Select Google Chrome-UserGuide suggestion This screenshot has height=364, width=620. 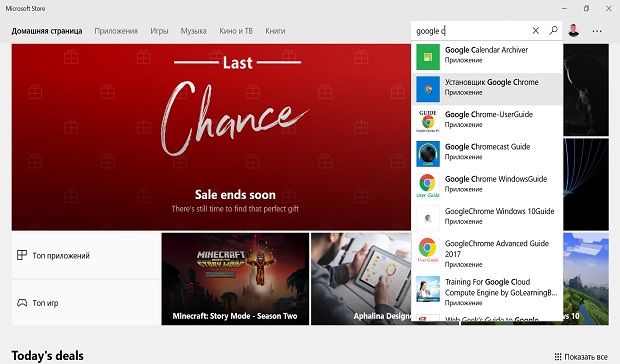(487, 121)
